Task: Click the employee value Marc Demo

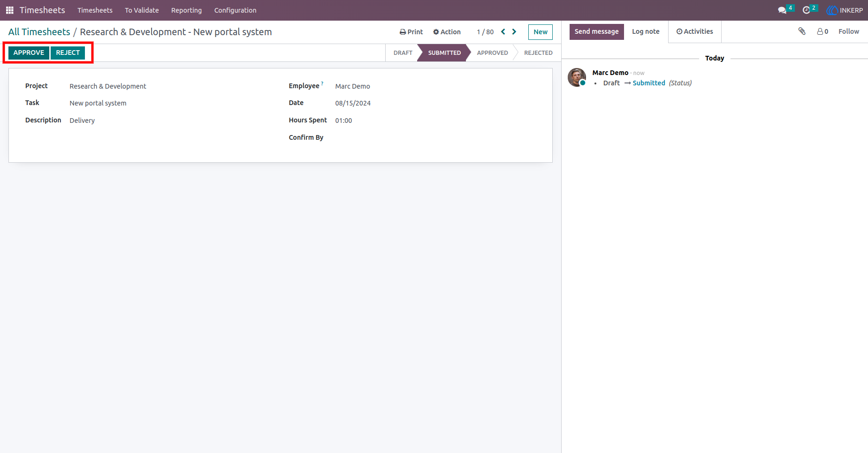Action: (352, 86)
